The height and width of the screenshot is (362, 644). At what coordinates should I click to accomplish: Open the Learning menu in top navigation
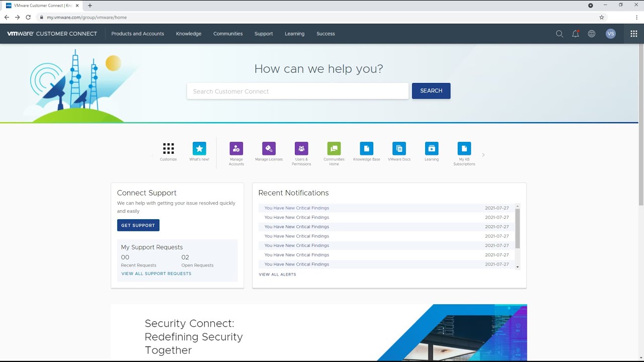pyautogui.click(x=294, y=34)
